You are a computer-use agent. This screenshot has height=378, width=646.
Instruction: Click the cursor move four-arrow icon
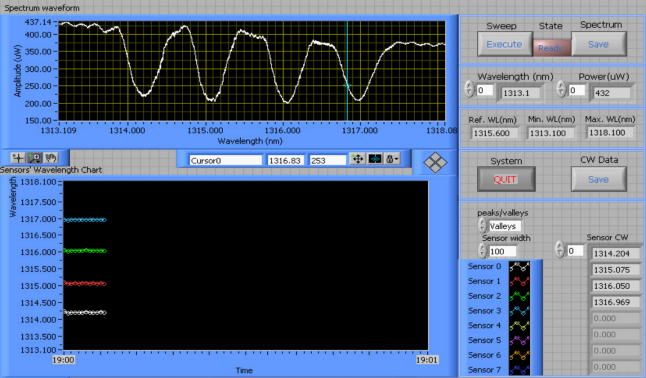358,159
